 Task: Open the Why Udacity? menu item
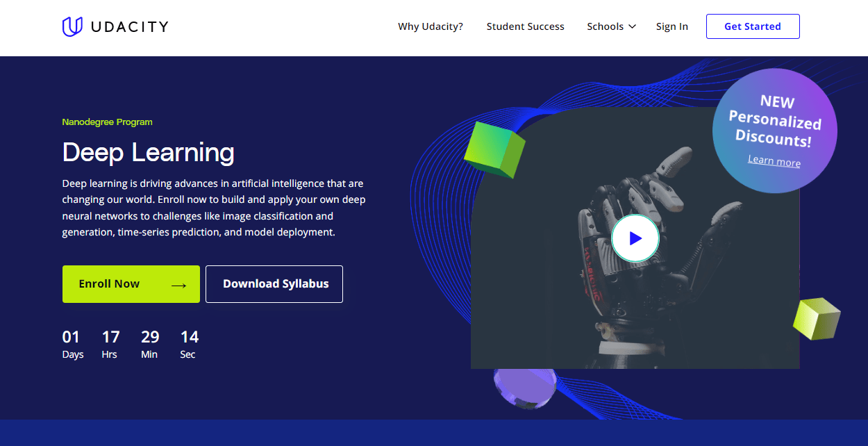click(430, 26)
